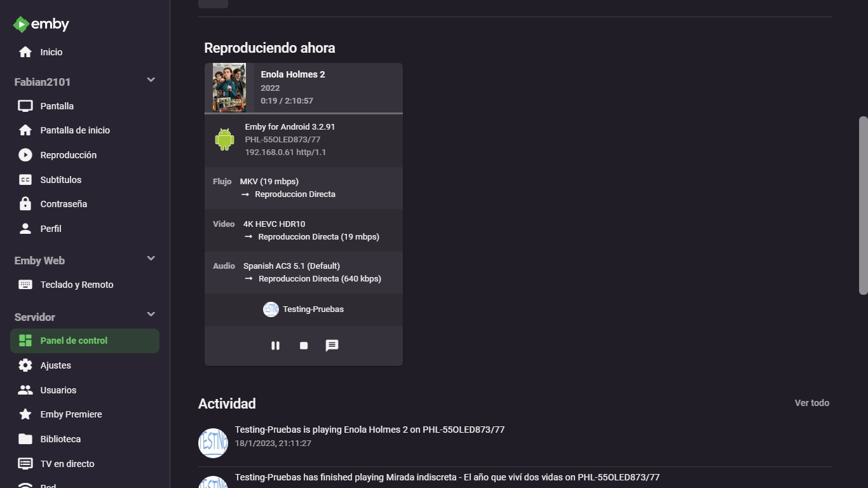Image resolution: width=868 pixels, height=488 pixels.
Task: Stop the current playback session
Action: 304,346
